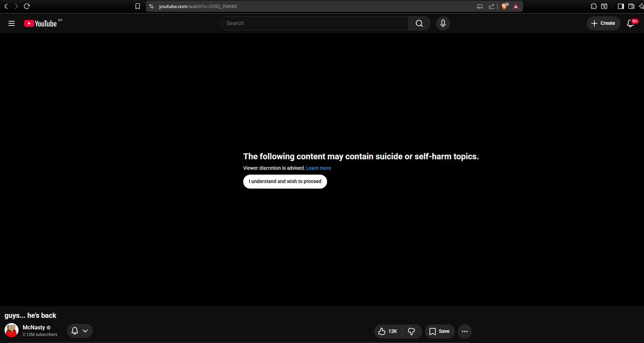Open the browser extensions puzzle icon

594,6
